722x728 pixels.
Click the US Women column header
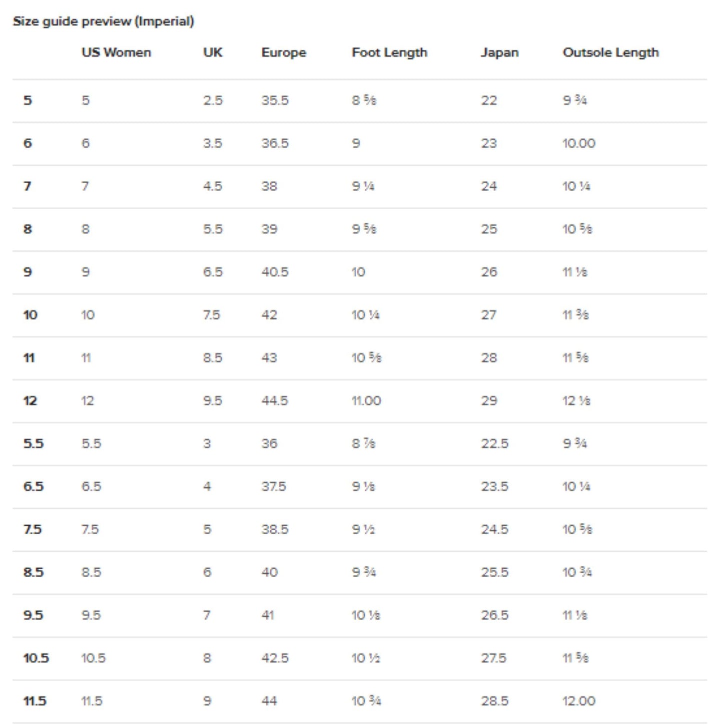(116, 52)
